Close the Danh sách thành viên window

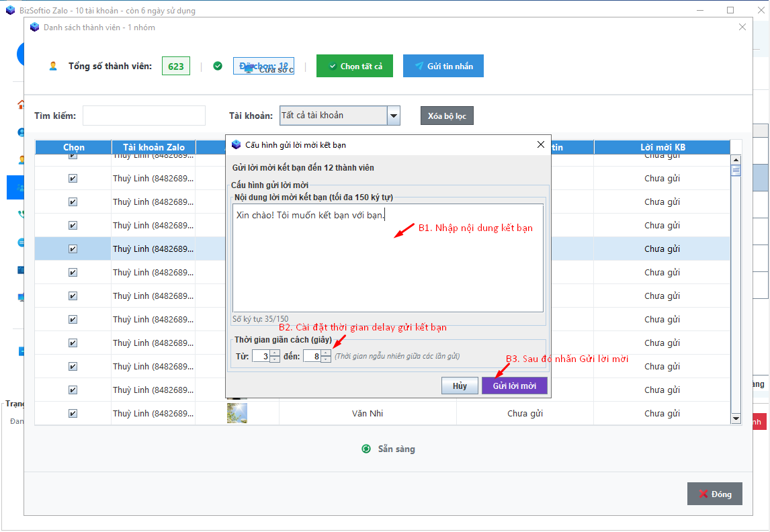[742, 27]
